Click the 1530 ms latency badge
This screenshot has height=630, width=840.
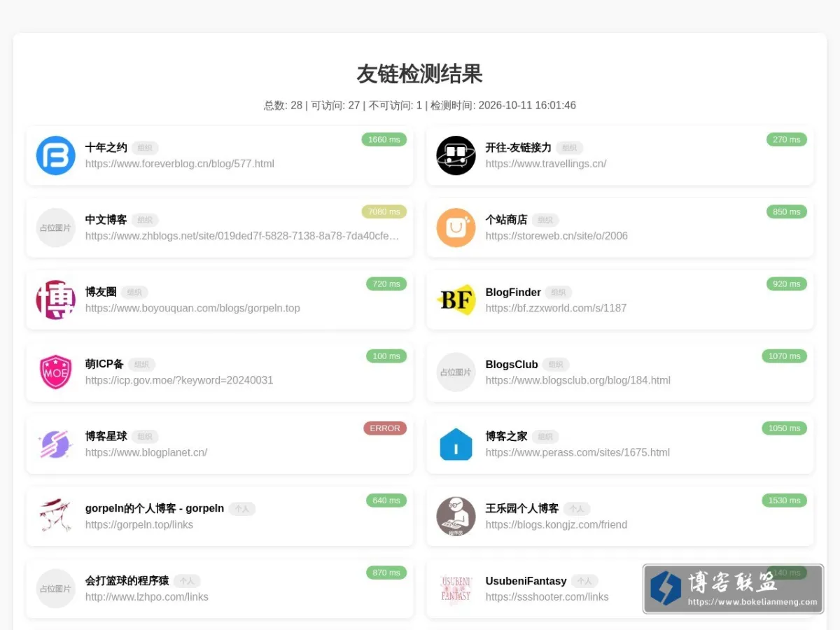pyautogui.click(x=785, y=500)
